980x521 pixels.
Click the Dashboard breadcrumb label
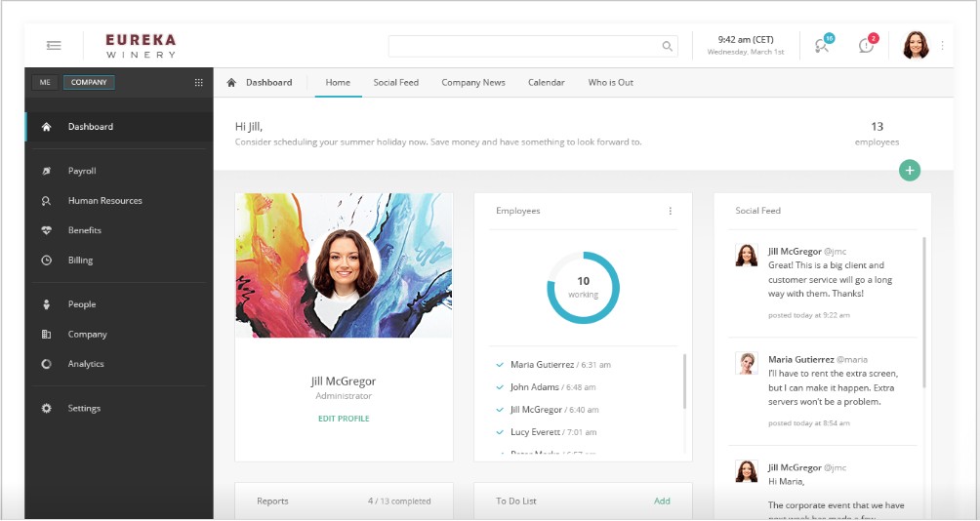point(268,83)
